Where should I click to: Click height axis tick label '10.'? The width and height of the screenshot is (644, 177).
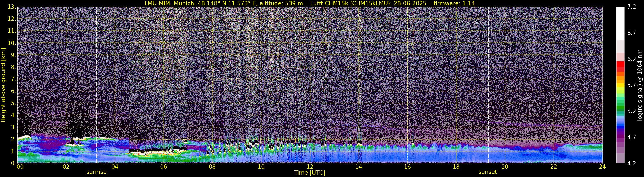[x=12, y=43]
